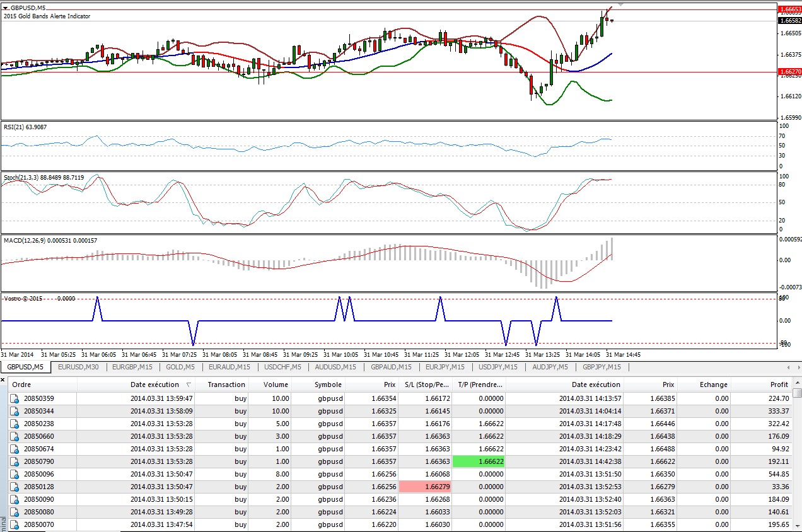Close the terminal panel with the X icon
Image resolution: width=802 pixels, height=532 pixels.
[x=3, y=380]
